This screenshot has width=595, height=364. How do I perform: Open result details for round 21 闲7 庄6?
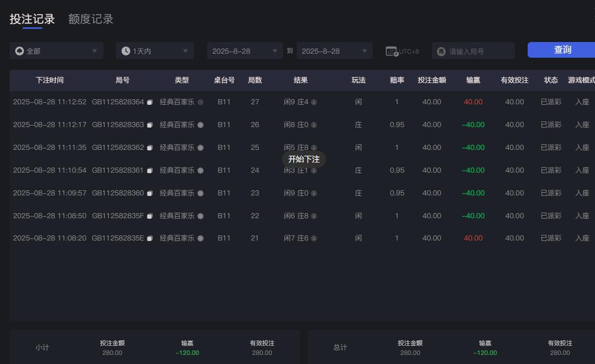pyautogui.click(x=314, y=238)
